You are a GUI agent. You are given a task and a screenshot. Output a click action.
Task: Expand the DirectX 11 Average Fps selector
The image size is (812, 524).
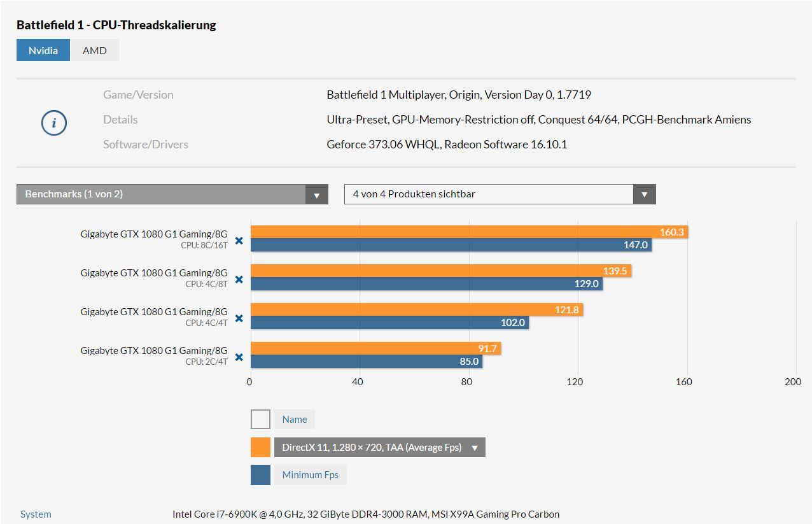[380, 447]
